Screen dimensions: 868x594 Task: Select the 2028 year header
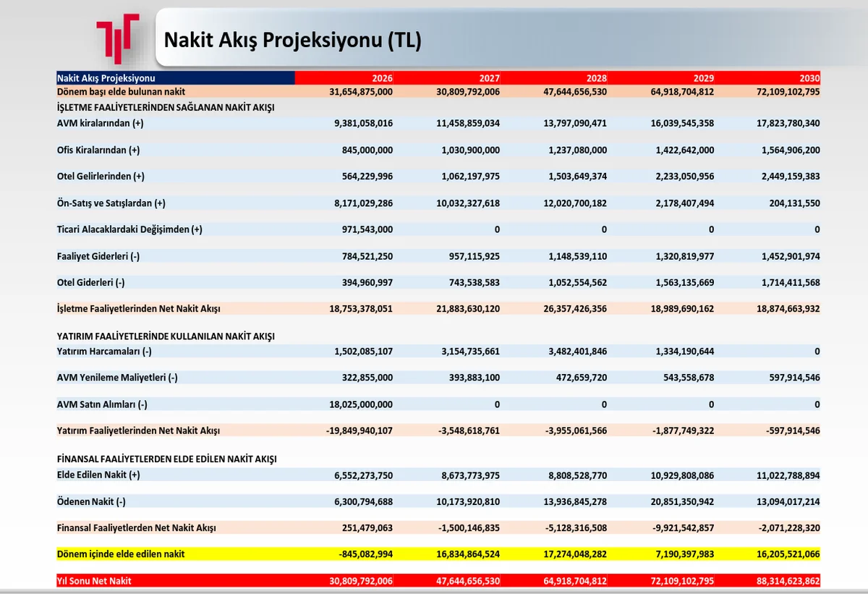tap(595, 77)
